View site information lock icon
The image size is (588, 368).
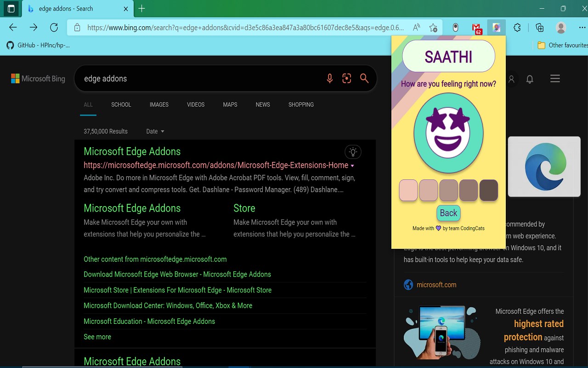coord(77,28)
